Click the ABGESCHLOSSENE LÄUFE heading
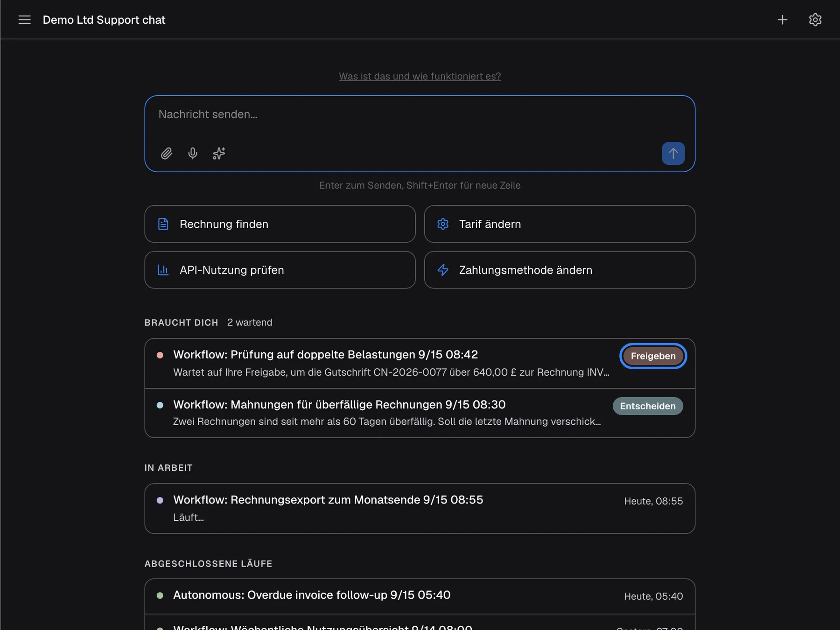 coord(208,564)
